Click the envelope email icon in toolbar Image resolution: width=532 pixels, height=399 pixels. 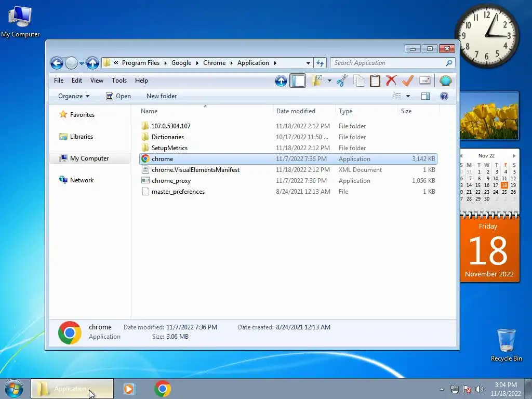425,81
